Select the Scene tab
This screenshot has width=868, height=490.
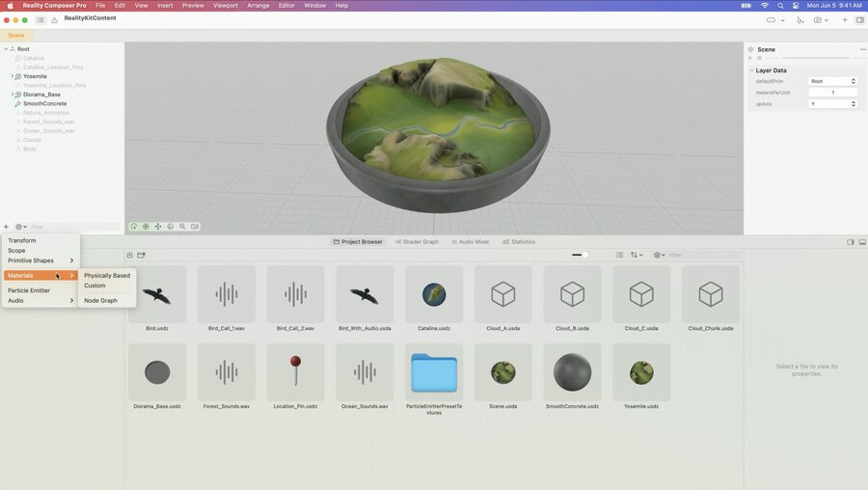tap(16, 35)
